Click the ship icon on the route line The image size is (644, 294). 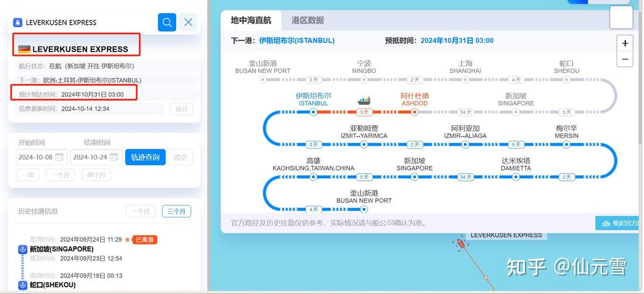click(364, 101)
